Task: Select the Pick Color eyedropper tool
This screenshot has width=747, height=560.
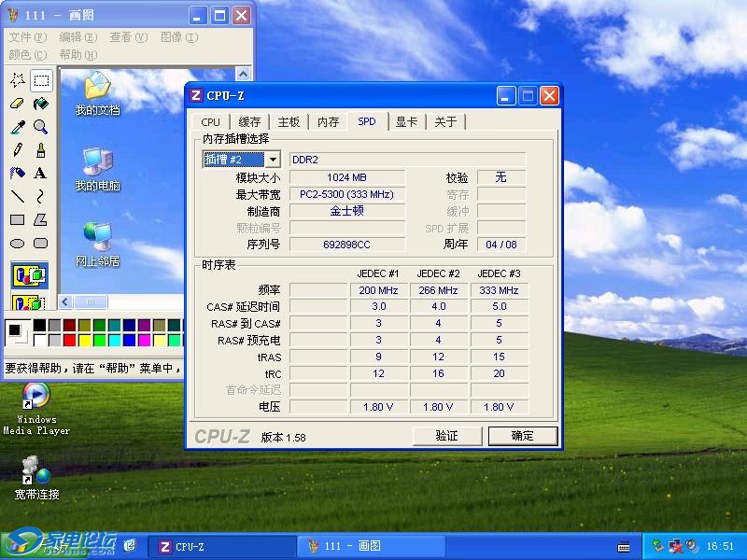Action: (x=18, y=127)
